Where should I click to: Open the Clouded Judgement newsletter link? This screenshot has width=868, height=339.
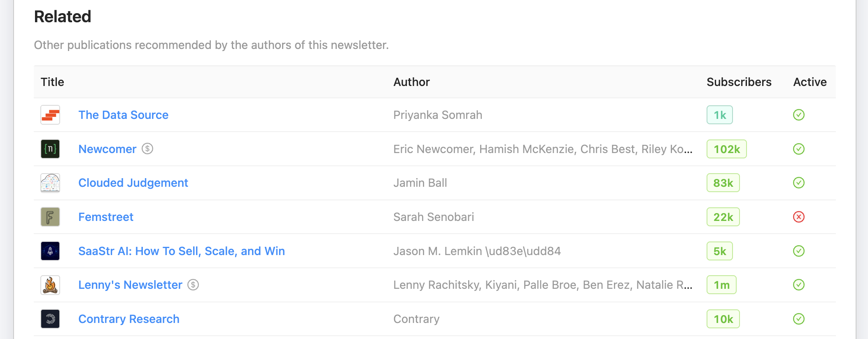pos(133,183)
